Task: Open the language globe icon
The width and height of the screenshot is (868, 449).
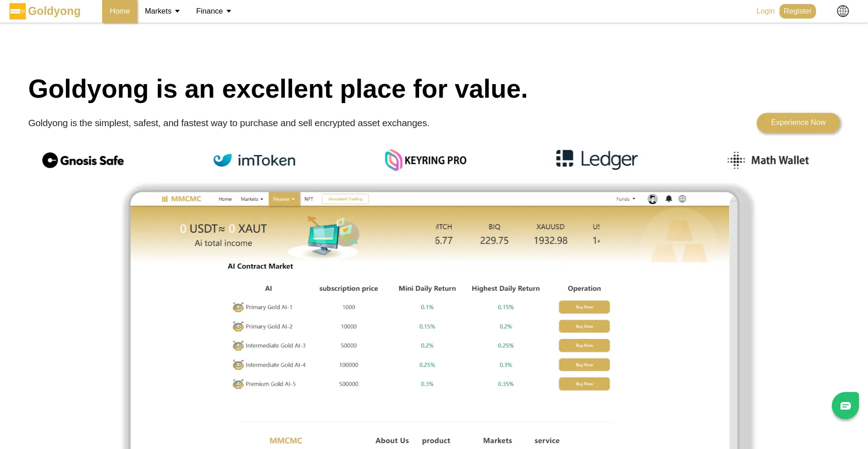Action: (x=843, y=11)
